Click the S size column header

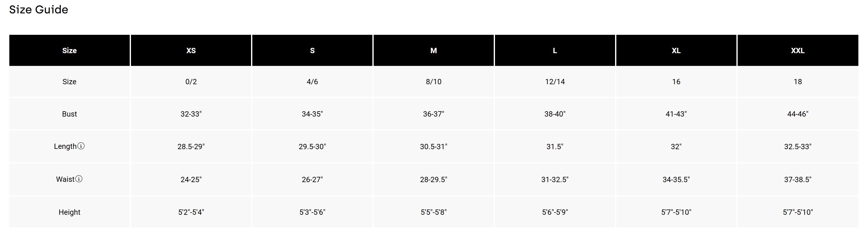pos(313,50)
